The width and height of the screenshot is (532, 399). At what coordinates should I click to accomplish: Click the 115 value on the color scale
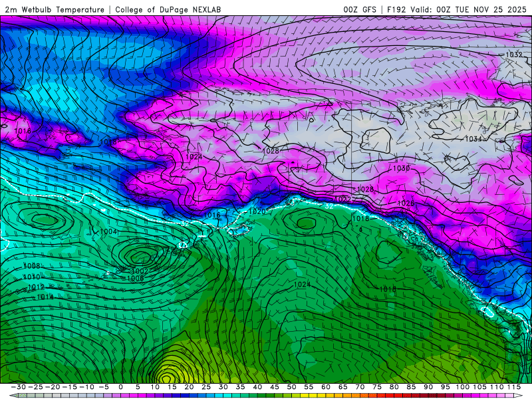[x=513, y=387]
